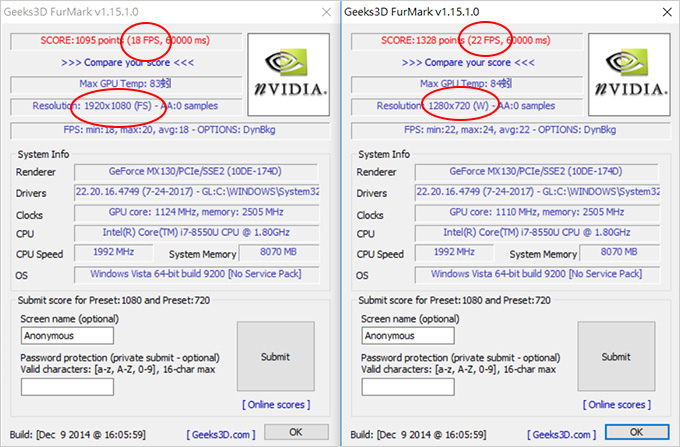This screenshot has width=680, height=447.
Task: Click the 1280x720 (W) resolution text
Action: click(x=459, y=106)
